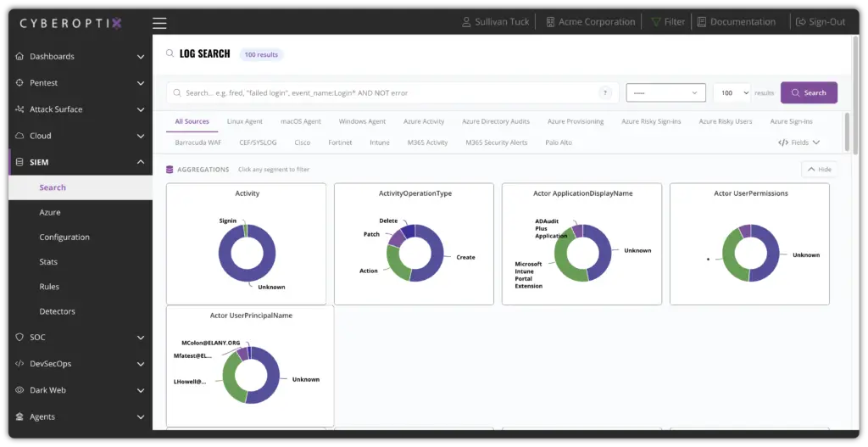Select the Azure Risky Users tab

(725, 121)
